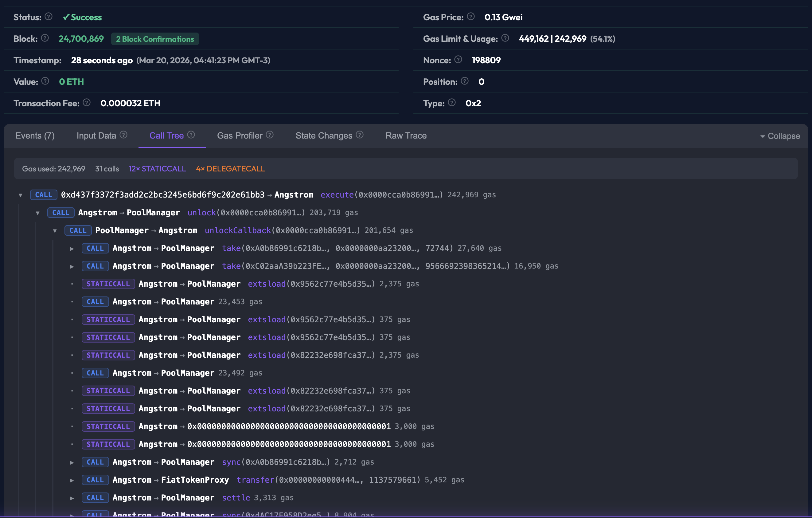Viewport: 812px width, 518px height.
Task: Click the '449,162 | 242,969' gas usage value
Action: pos(553,39)
